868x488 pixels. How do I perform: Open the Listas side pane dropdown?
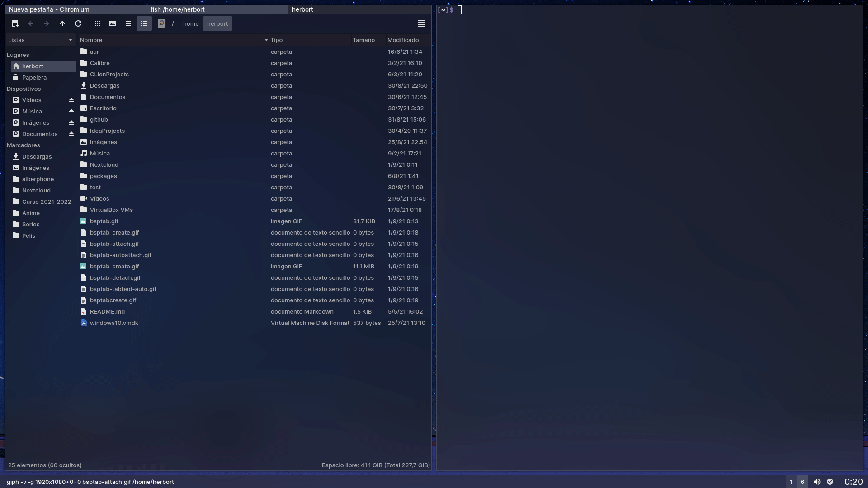point(40,40)
